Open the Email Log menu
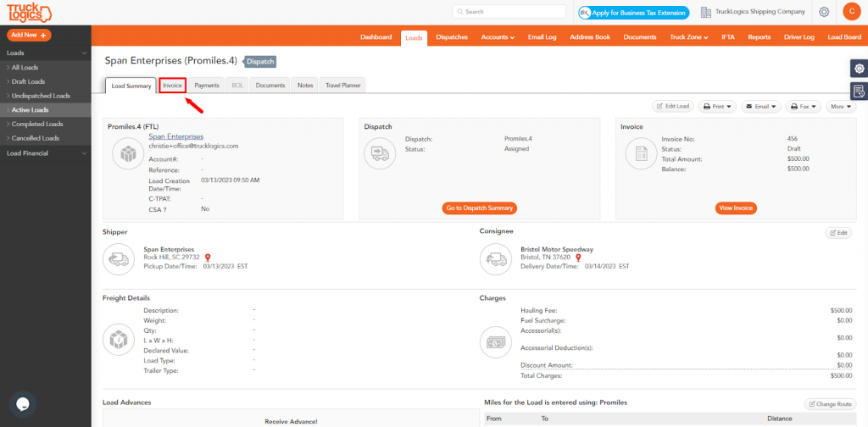The image size is (868, 427). 542,37
